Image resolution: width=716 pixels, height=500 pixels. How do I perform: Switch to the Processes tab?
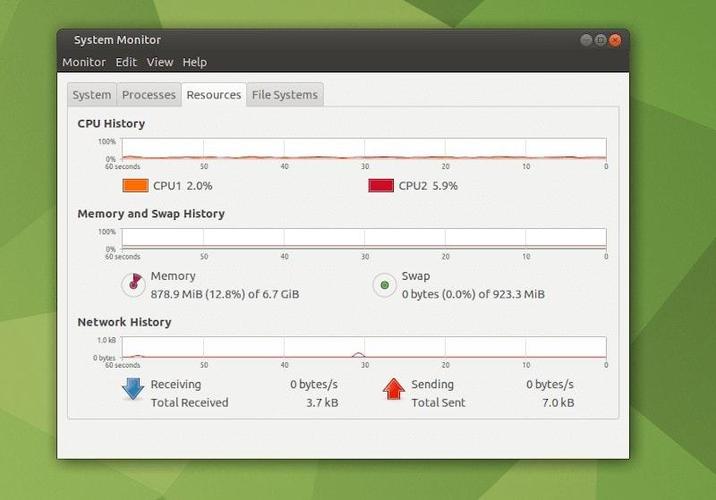(x=149, y=95)
